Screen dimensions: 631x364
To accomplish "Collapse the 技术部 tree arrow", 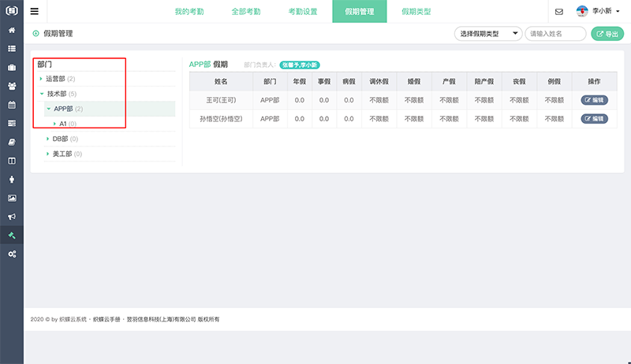I will click(42, 94).
